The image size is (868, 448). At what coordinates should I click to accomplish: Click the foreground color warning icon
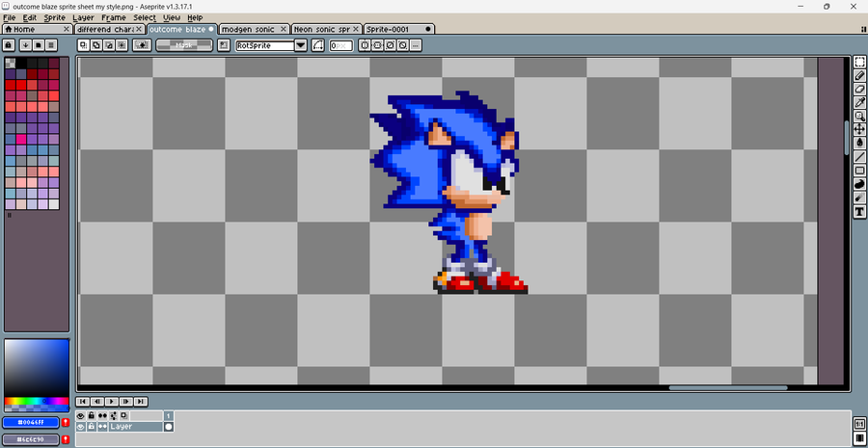click(66, 423)
